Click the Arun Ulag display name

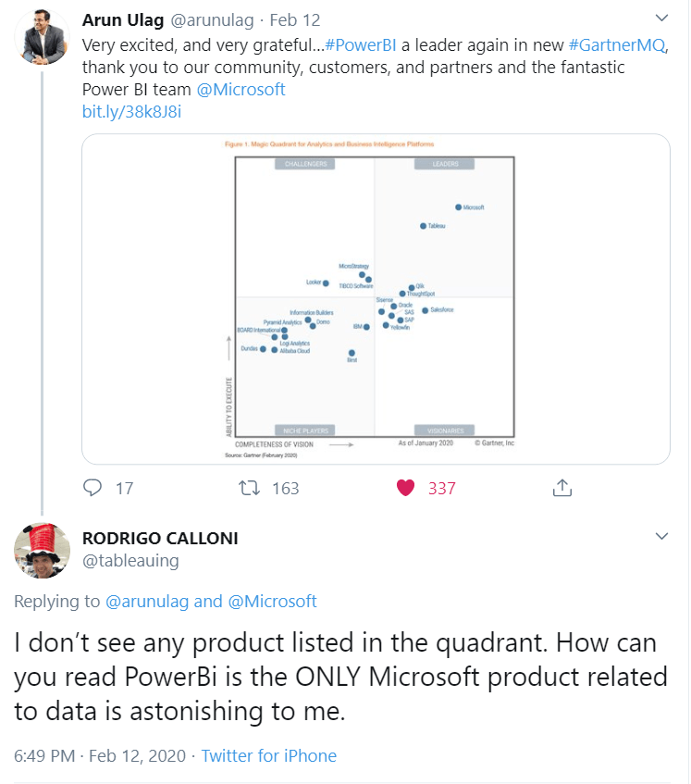123,20
